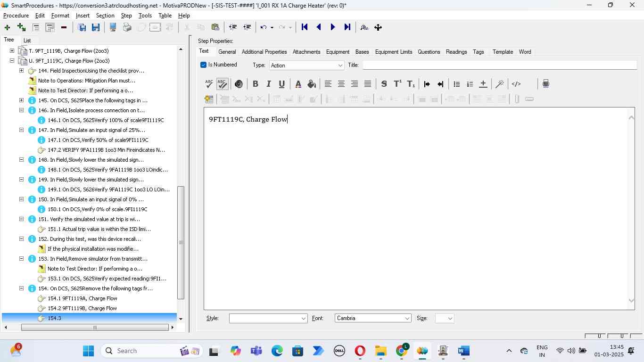The image size is (644, 362).
Task: Open the Readings tab
Action: [456, 52]
